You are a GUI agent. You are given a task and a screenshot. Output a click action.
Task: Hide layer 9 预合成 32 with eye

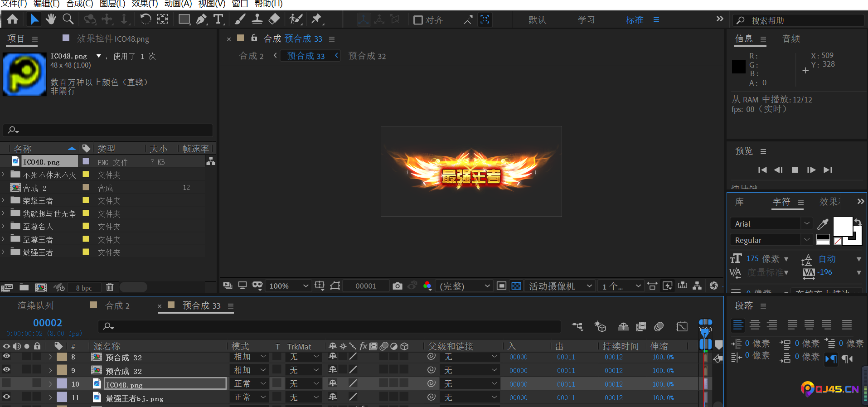point(6,370)
